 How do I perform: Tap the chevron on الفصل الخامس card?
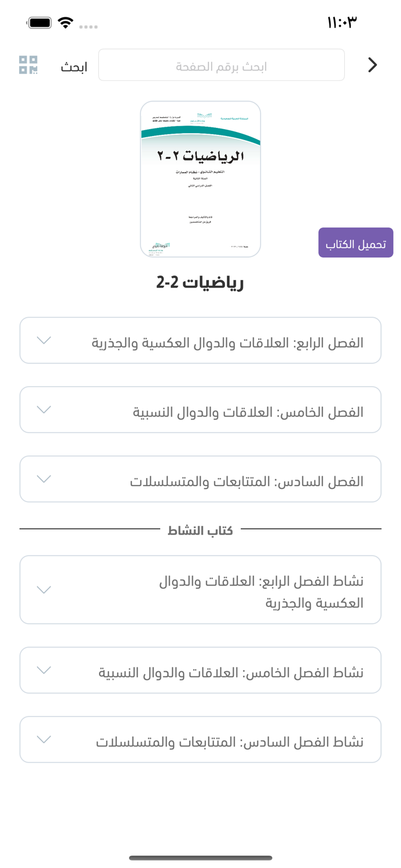tap(44, 409)
